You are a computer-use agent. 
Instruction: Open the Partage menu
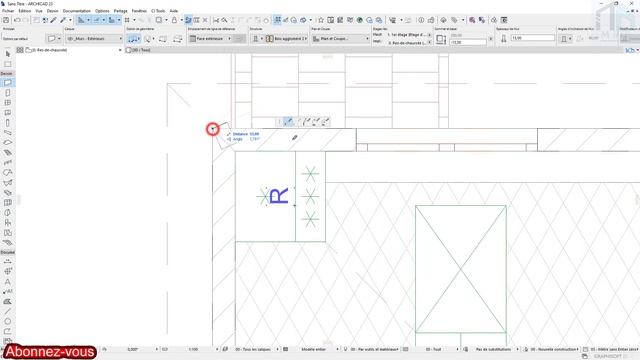(x=120, y=11)
